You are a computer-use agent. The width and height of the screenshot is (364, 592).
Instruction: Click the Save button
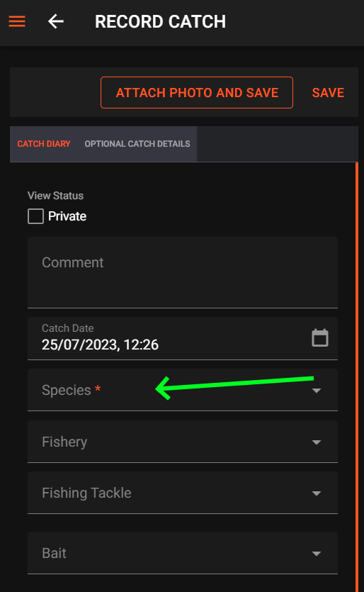pyautogui.click(x=328, y=92)
